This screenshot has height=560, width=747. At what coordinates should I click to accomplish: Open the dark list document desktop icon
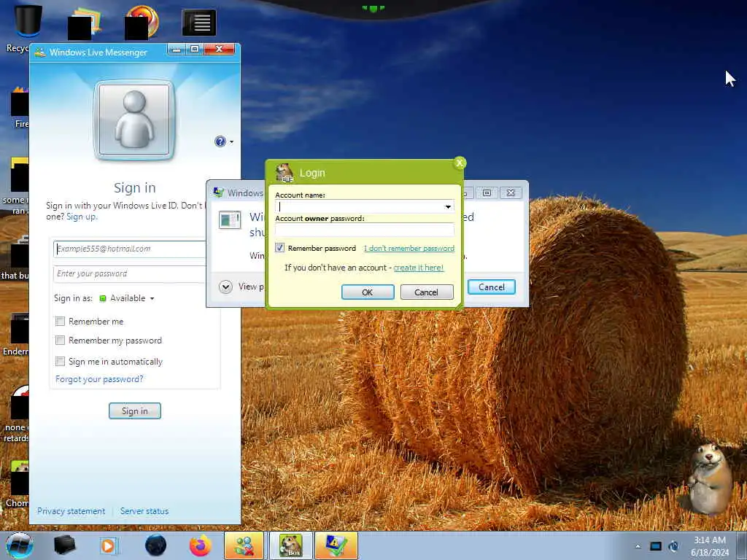point(199,23)
